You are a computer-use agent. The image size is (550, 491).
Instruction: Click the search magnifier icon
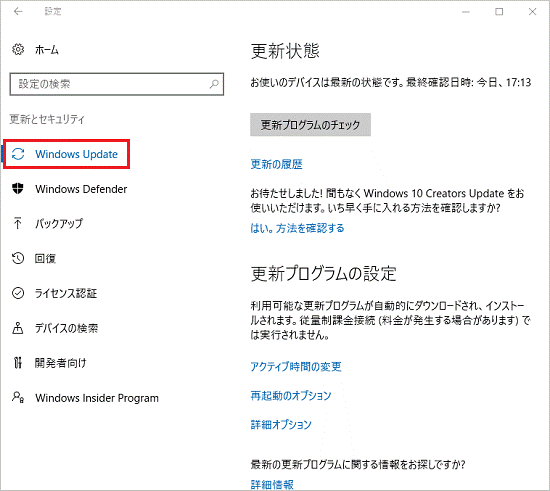click(214, 84)
